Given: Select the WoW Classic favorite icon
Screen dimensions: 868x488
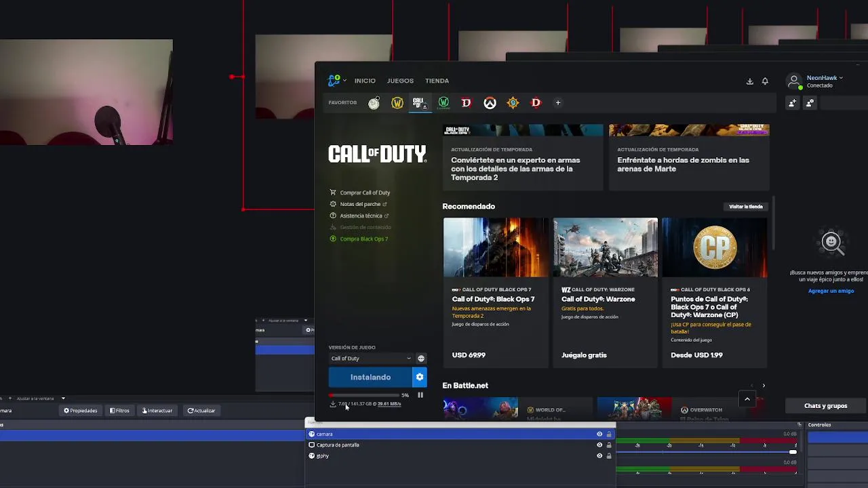Looking at the screenshot, I should (443, 103).
